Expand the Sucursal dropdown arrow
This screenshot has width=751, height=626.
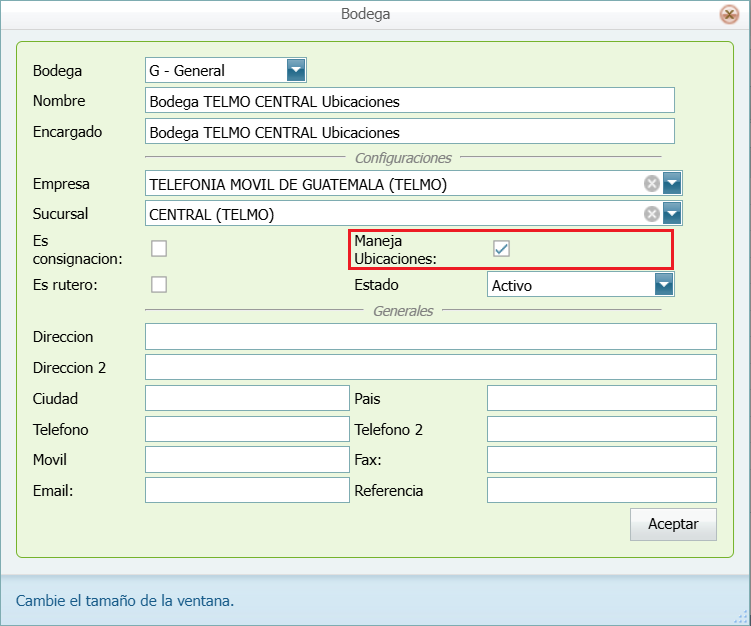pos(671,213)
